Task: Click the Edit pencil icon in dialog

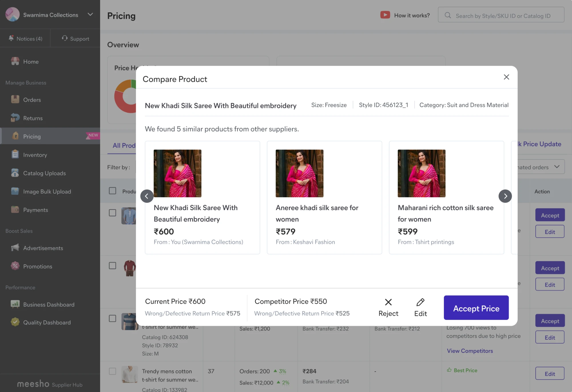Action: [x=420, y=302]
